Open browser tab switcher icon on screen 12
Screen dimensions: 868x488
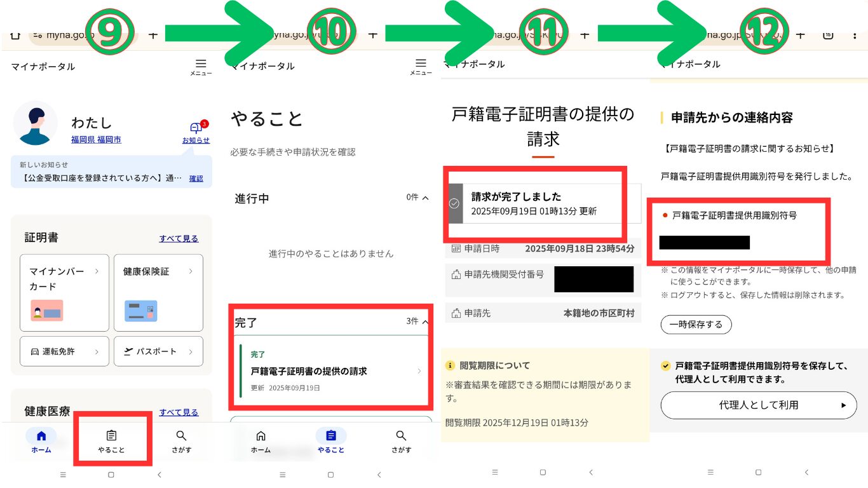828,35
